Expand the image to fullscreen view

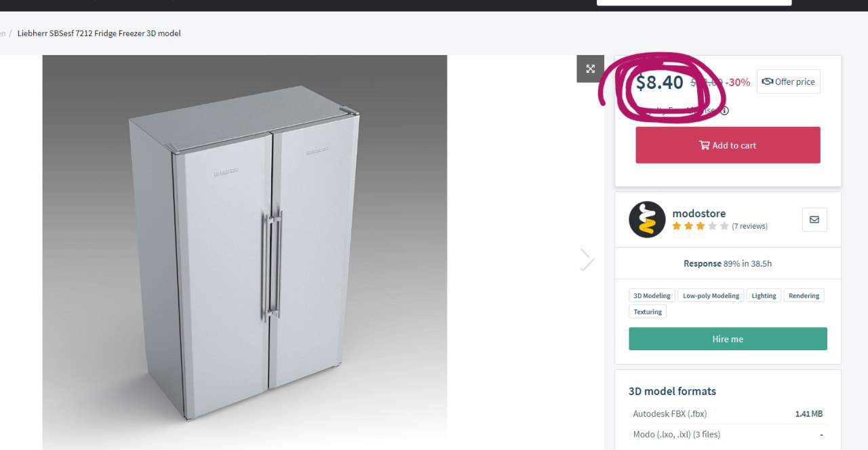[x=590, y=69]
